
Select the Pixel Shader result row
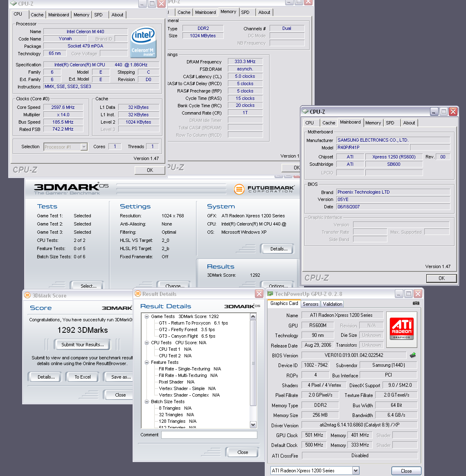pyautogui.click(x=177, y=382)
